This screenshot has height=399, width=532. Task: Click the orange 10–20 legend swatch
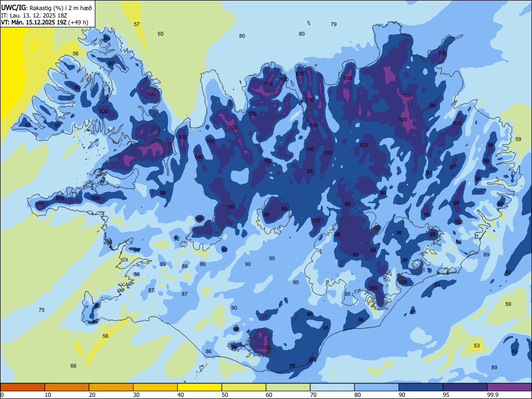pos(67,387)
